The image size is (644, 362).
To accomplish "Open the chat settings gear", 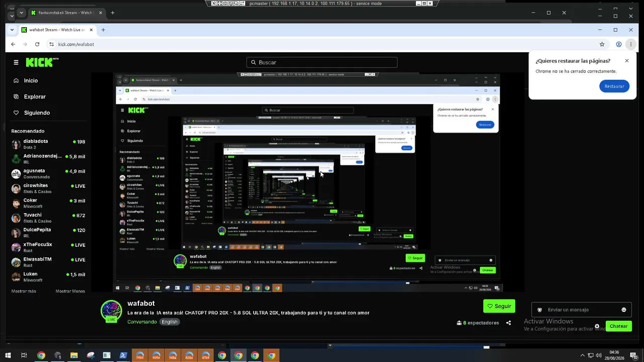I will coord(597,326).
